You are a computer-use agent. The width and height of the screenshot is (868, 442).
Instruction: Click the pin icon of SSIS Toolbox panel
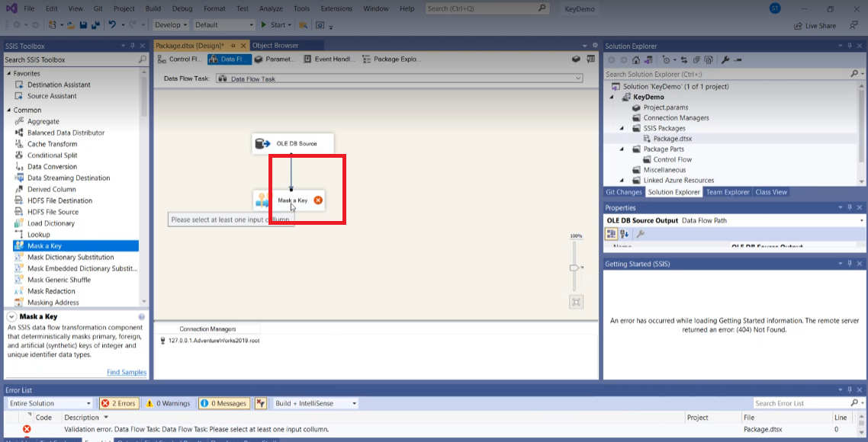132,46
